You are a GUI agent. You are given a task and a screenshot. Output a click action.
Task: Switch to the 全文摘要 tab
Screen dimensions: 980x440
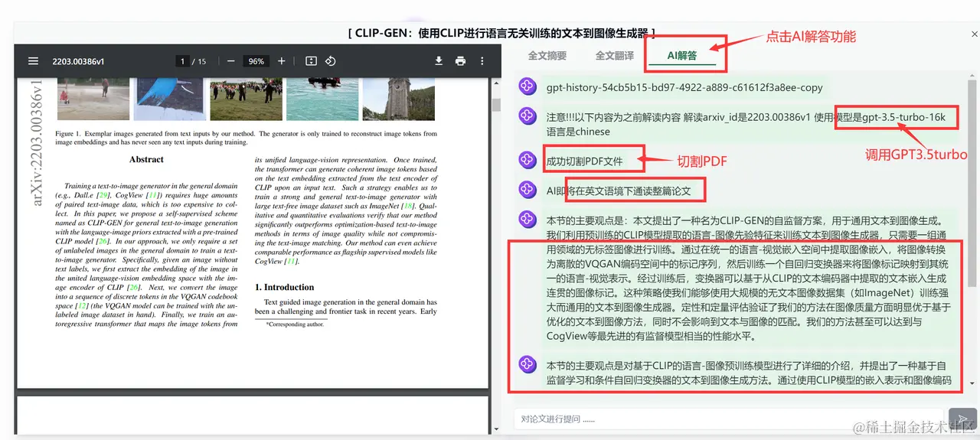click(x=547, y=55)
